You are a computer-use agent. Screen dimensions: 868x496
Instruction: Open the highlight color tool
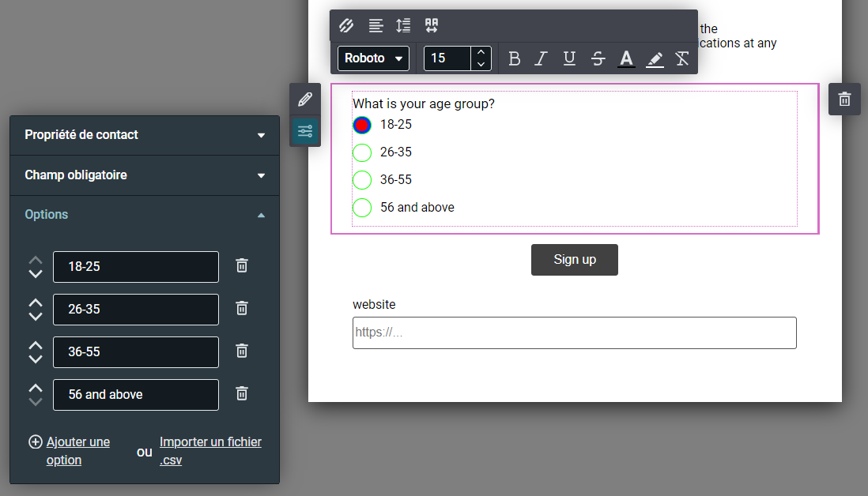coord(655,58)
